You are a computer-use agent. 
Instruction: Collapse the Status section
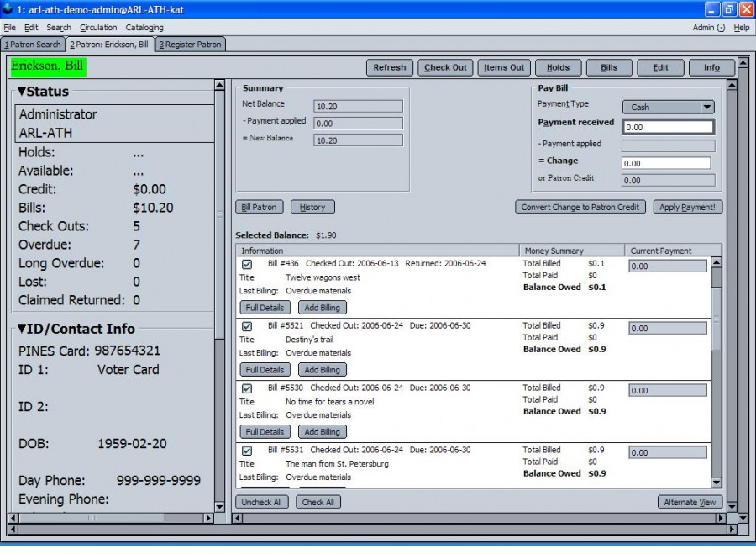pyautogui.click(x=23, y=92)
